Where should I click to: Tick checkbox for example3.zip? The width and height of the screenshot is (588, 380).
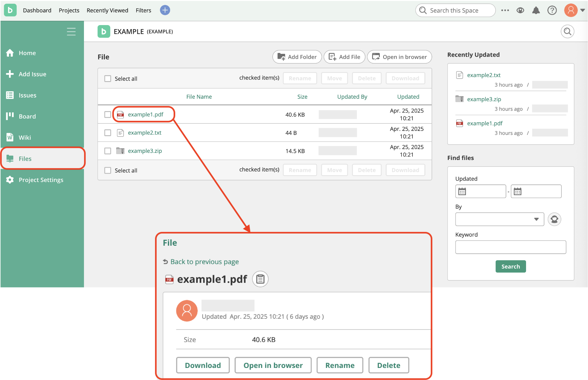pos(108,151)
